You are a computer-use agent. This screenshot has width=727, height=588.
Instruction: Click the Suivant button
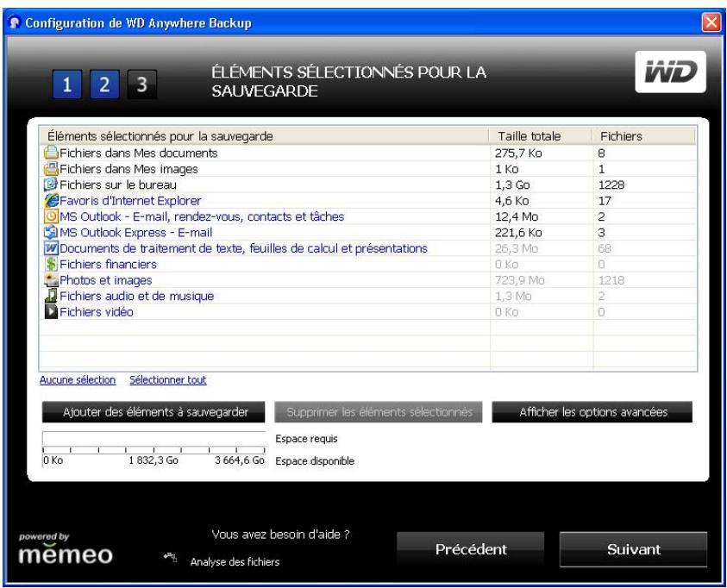[633, 549]
